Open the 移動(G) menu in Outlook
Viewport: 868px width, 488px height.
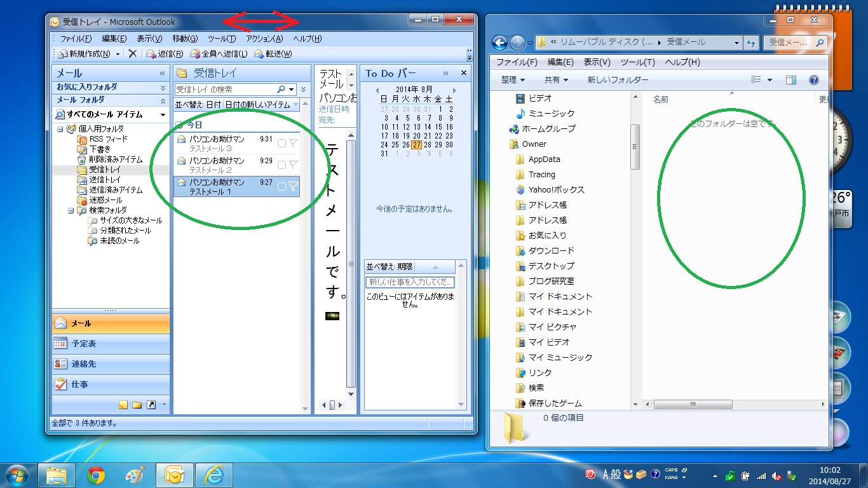click(185, 39)
